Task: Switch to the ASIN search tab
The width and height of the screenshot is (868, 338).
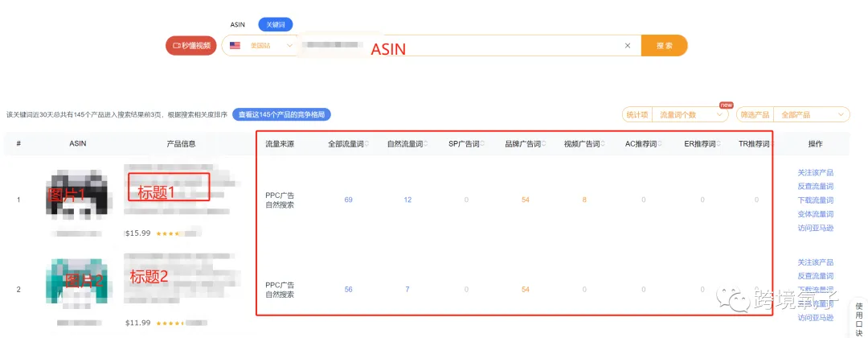Action: click(237, 24)
